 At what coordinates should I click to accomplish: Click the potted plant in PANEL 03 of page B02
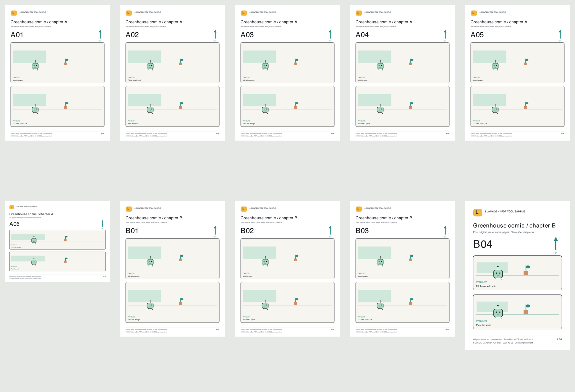pyautogui.click(x=296, y=258)
